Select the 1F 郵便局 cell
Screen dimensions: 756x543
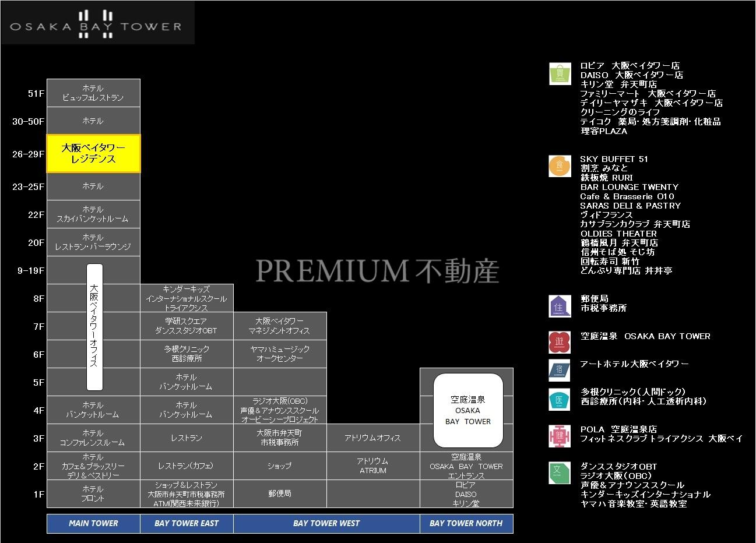pyautogui.click(x=280, y=494)
